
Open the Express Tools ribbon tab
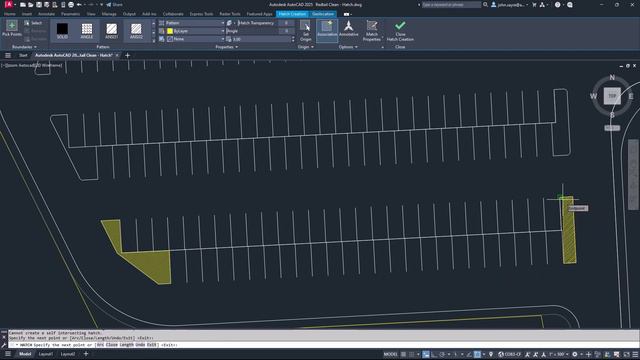pos(201,14)
